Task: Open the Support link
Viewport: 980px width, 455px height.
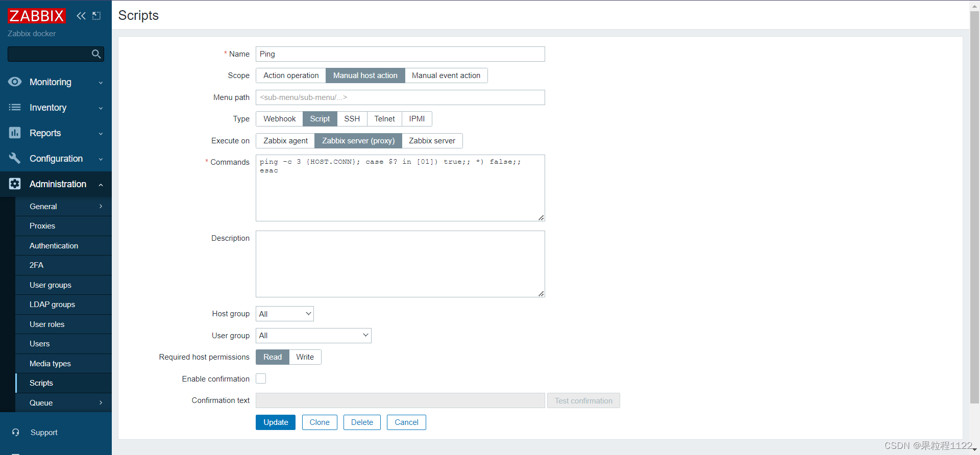Action: tap(44, 433)
